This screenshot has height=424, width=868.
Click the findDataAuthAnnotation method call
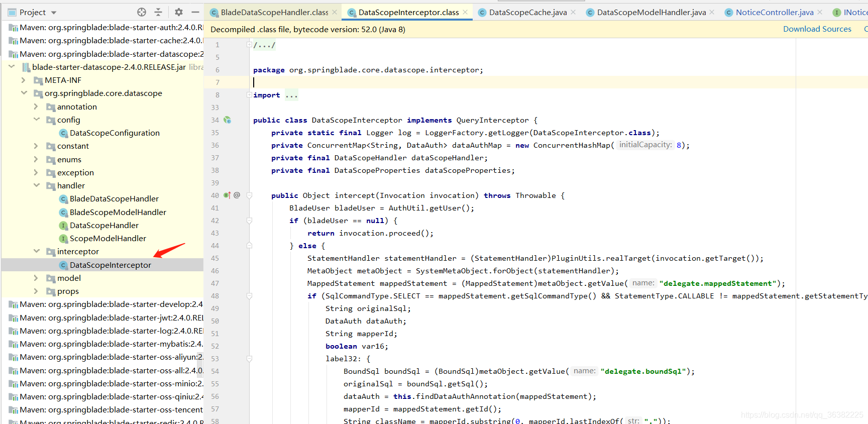pyautogui.click(x=466, y=396)
